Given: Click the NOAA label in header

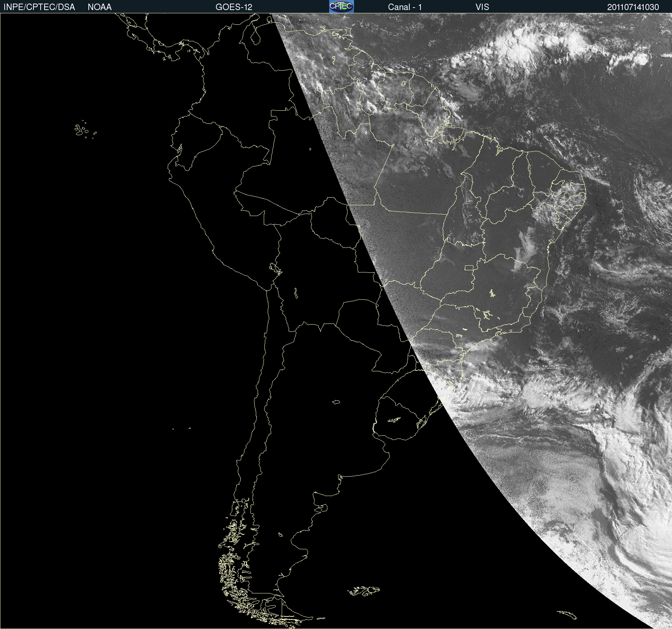Looking at the screenshot, I should [x=100, y=7].
